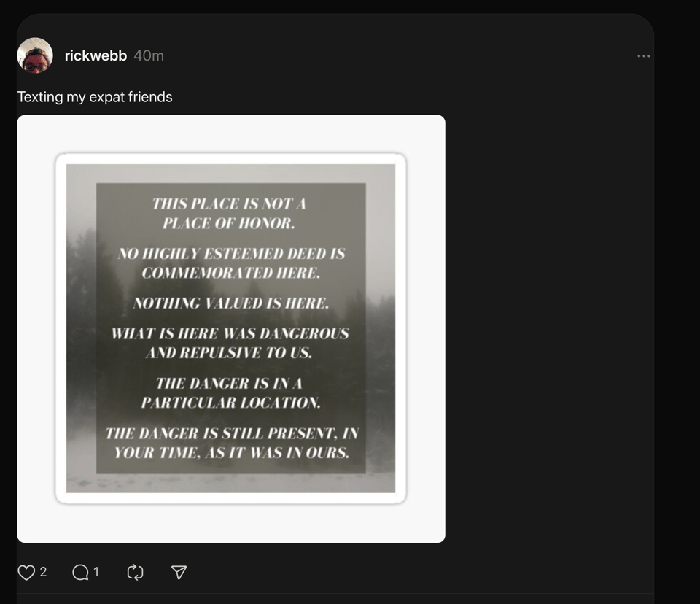This screenshot has width=700, height=604.
Task: View the likes count of 2
Action: pos(43,572)
